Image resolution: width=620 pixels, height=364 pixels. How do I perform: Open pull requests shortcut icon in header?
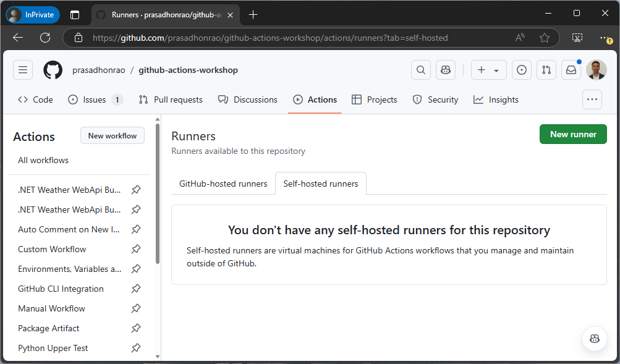546,70
